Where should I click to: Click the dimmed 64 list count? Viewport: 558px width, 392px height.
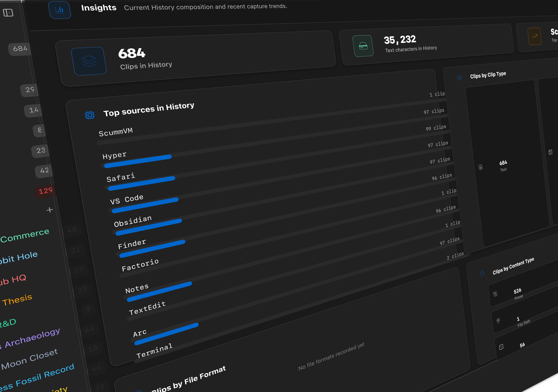89,330
